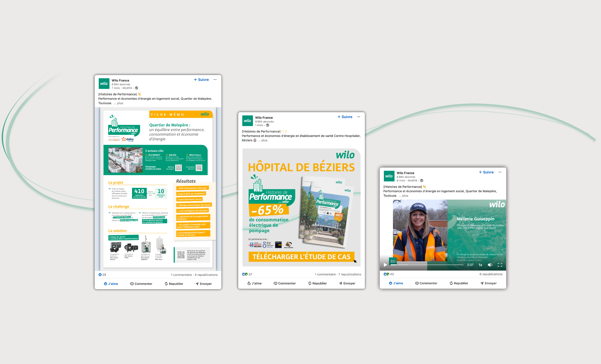Open '1 commentaire' on the fiche mémo post
601x364 pixels.
click(x=181, y=275)
